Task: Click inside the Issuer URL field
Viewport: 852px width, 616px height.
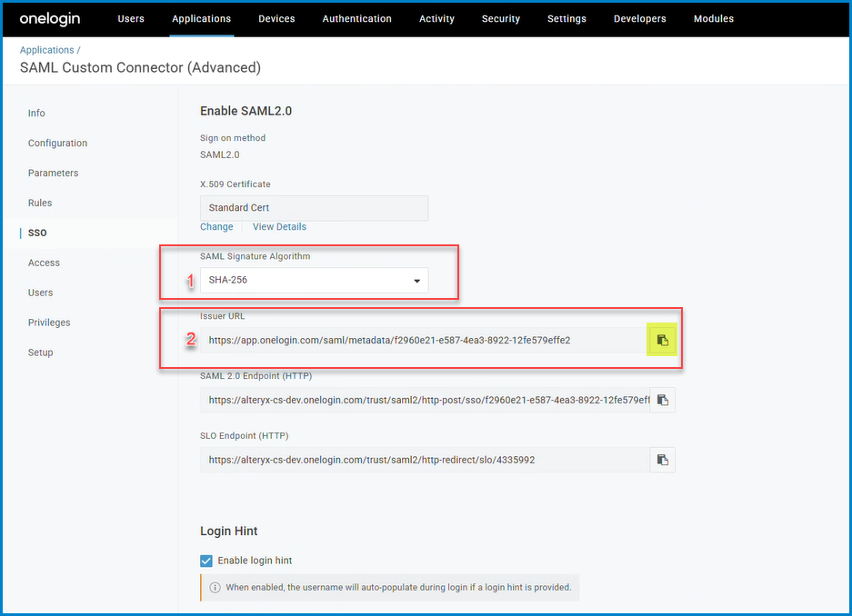Action: click(425, 341)
